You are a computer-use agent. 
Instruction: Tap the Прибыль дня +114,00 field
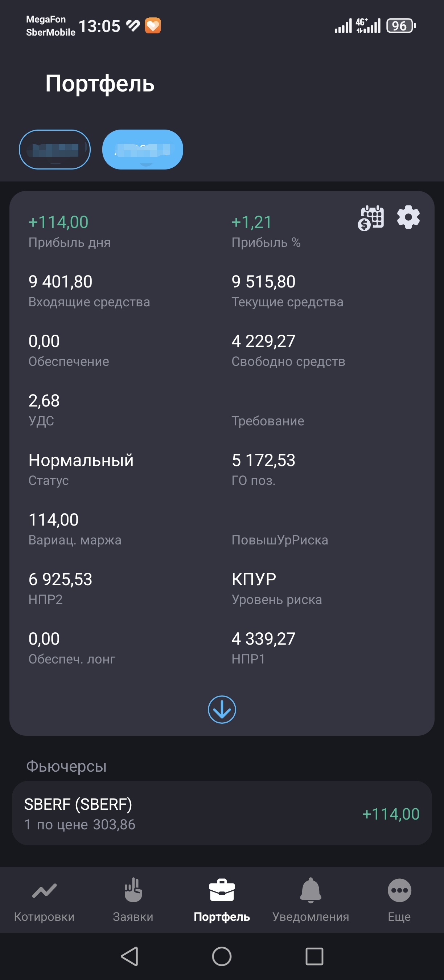[58, 222]
